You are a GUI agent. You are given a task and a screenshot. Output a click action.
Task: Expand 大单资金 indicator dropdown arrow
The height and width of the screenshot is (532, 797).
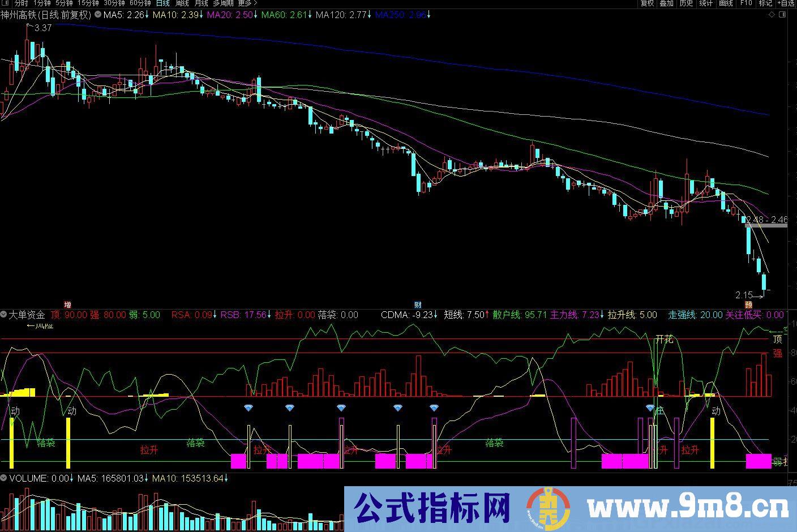[x=5, y=315]
